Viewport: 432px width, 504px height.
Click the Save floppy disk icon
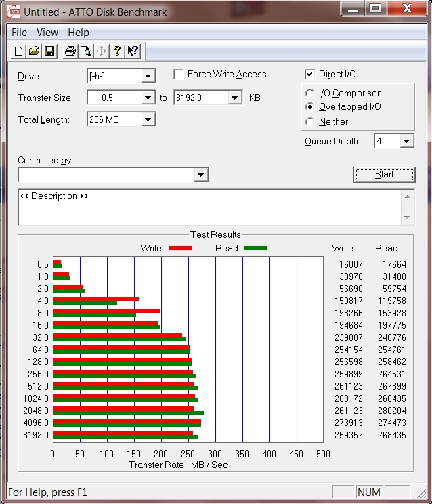coord(49,51)
